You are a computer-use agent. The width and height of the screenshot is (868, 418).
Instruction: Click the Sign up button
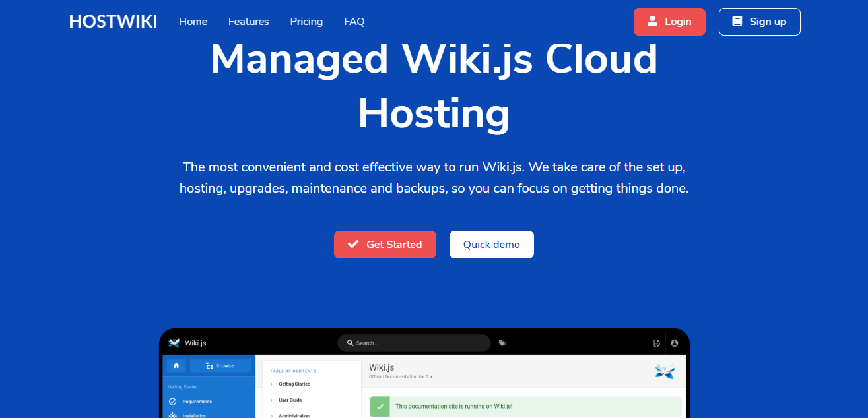760,22
